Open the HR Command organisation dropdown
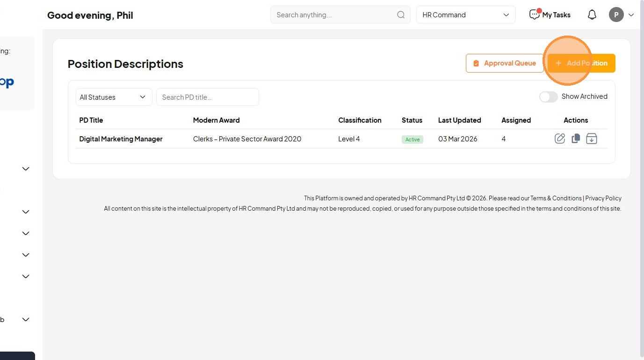644x360 pixels. (x=466, y=15)
